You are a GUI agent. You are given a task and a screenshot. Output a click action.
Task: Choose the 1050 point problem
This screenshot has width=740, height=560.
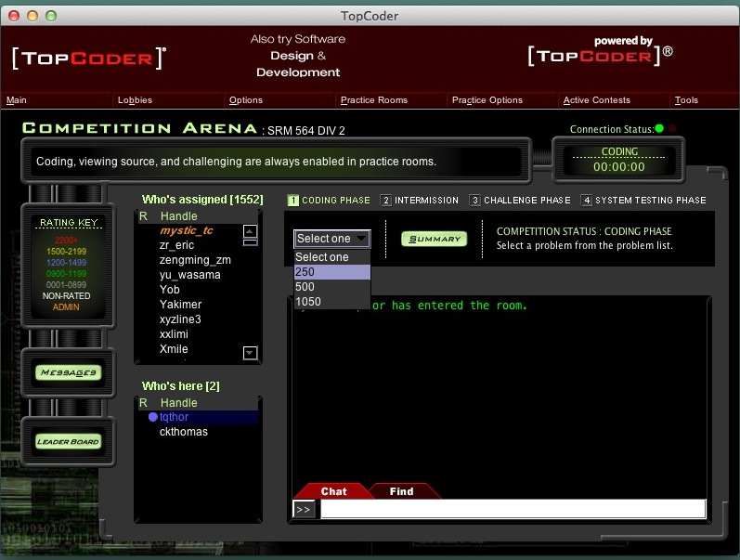(331, 302)
